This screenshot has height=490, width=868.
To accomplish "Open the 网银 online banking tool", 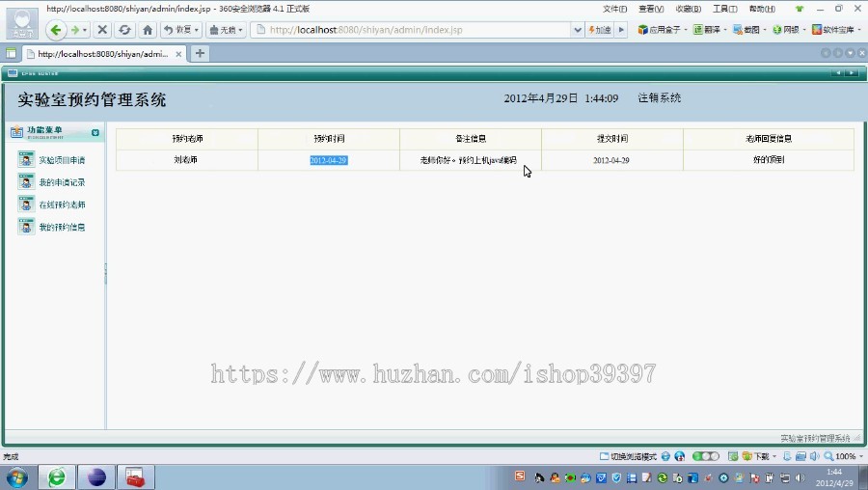I will coord(785,30).
